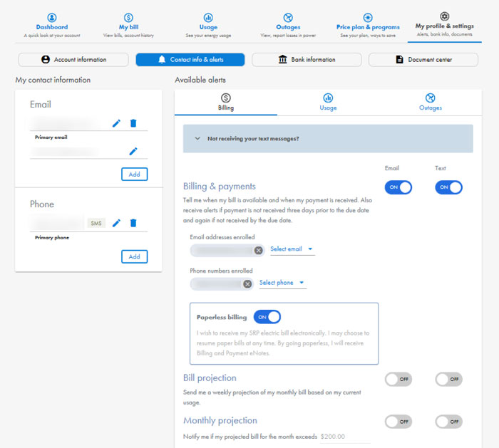Turn off Paperless billing switch
The image size is (499, 448).
267,317
